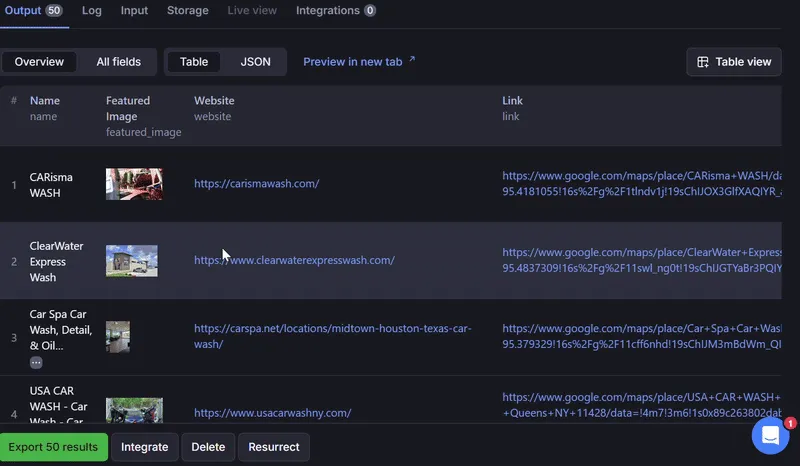Open Google Maps link for CARisma WASH
800x466 pixels.
pos(642,184)
